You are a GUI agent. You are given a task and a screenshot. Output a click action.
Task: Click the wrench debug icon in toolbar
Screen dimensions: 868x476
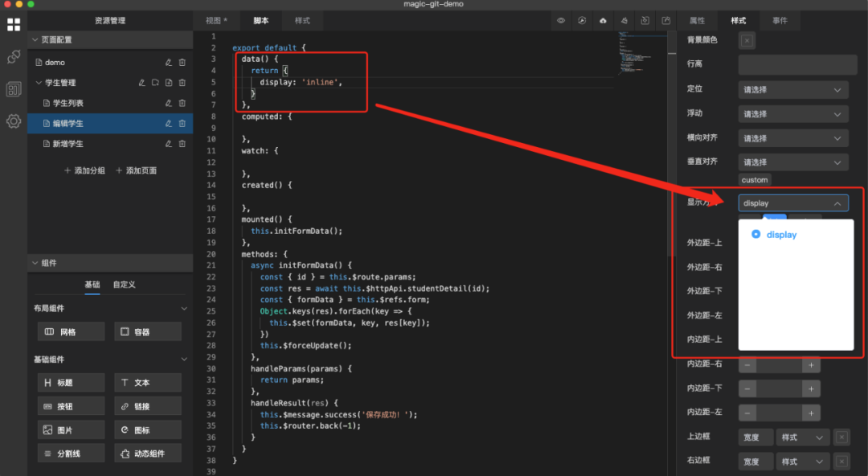[x=582, y=20]
